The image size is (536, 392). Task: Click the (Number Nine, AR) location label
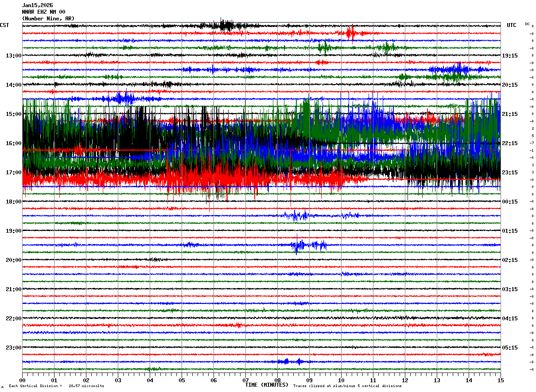click(x=48, y=19)
